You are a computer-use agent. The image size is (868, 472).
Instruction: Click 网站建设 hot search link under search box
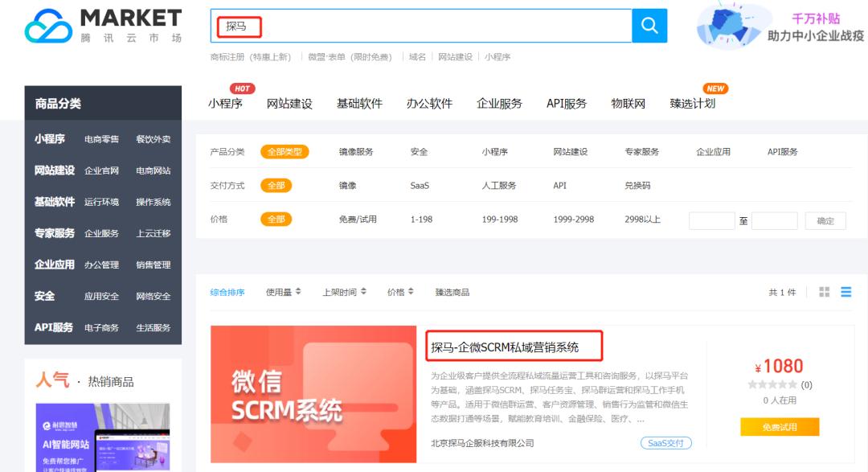coord(455,57)
